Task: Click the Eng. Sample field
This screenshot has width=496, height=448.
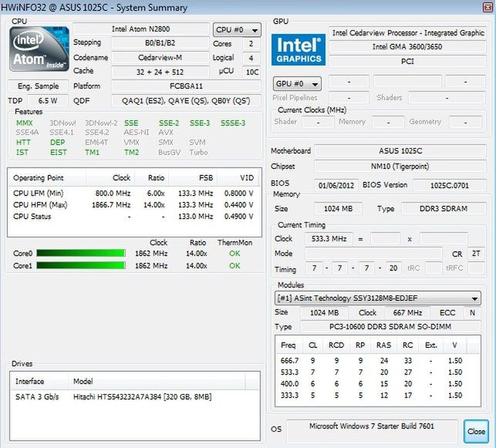Action: point(39,86)
